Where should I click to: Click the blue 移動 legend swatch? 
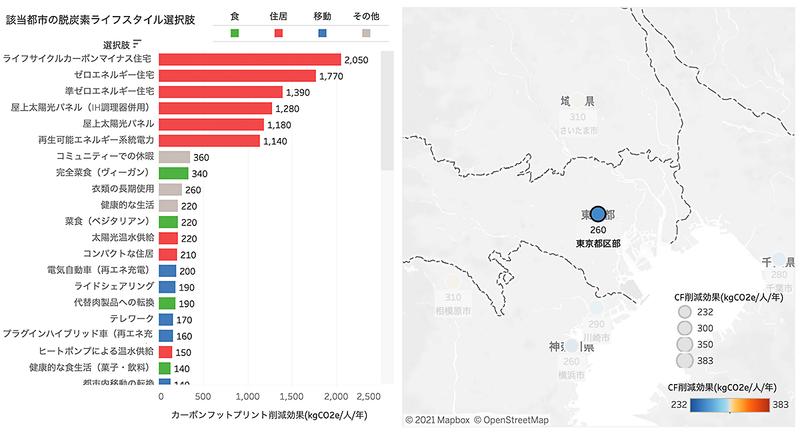(x=322, y=32)
